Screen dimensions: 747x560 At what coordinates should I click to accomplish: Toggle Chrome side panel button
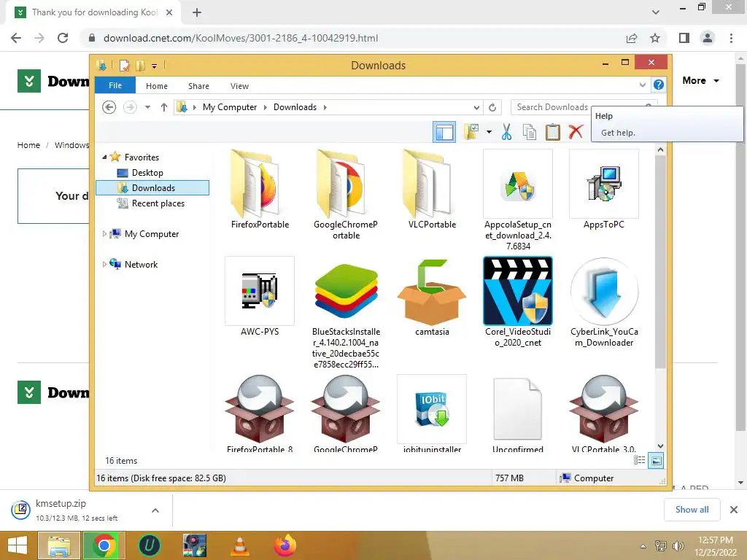684,38
